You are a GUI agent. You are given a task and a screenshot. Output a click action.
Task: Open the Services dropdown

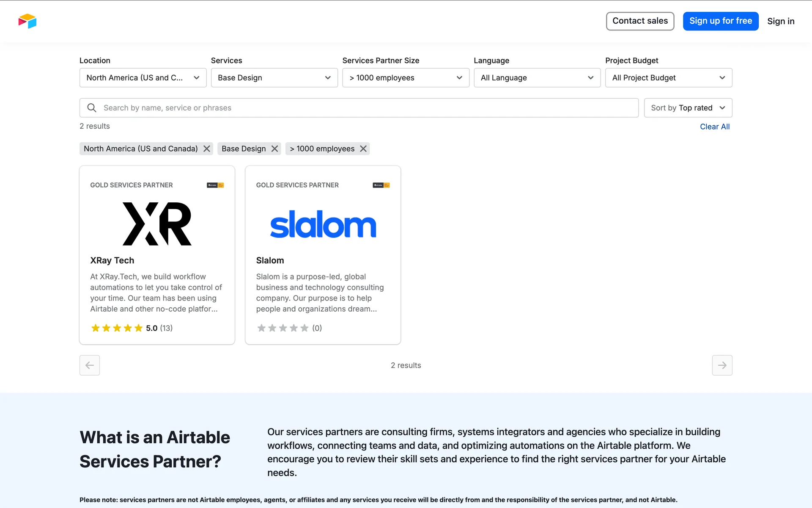274,78
